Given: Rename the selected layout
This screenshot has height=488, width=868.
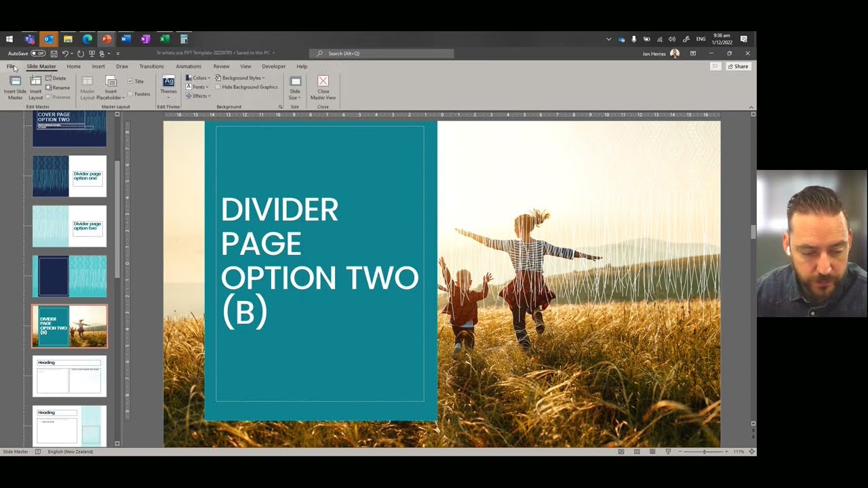Looking at the screenshot, I should [58, 87].
